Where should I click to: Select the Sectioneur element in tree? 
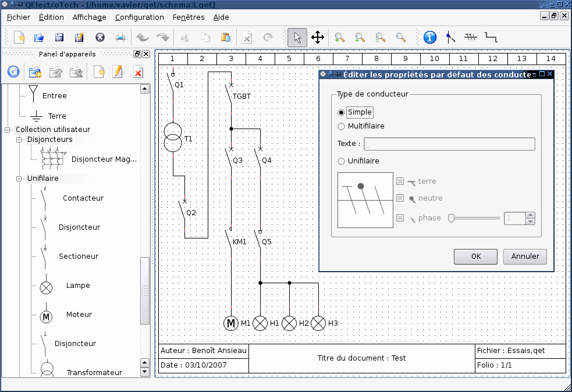[x=79, y=256]
